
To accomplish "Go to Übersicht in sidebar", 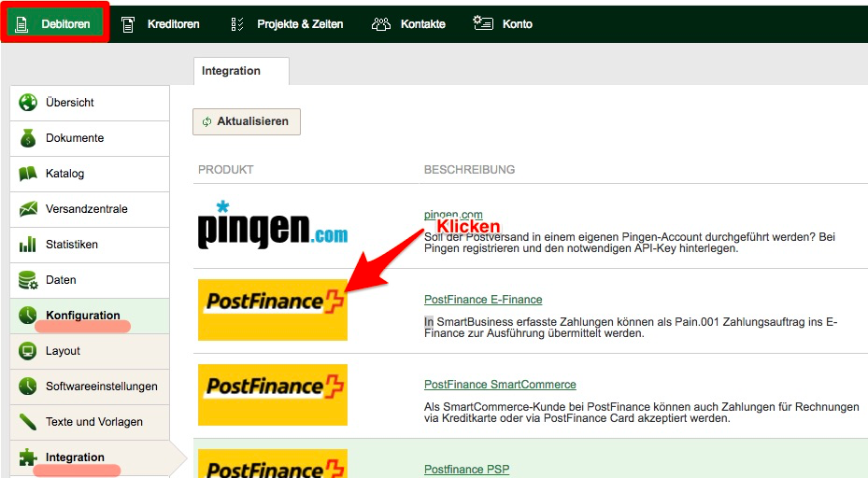I will point(90,103).
